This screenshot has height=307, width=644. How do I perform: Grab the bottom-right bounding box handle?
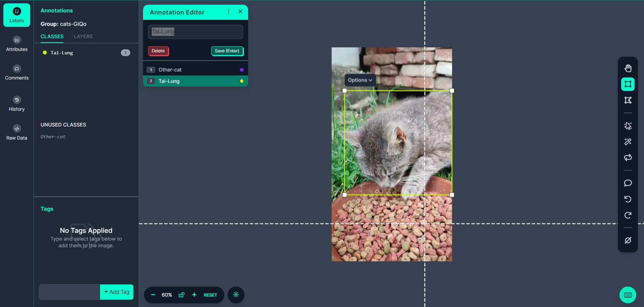pos(452,195)
